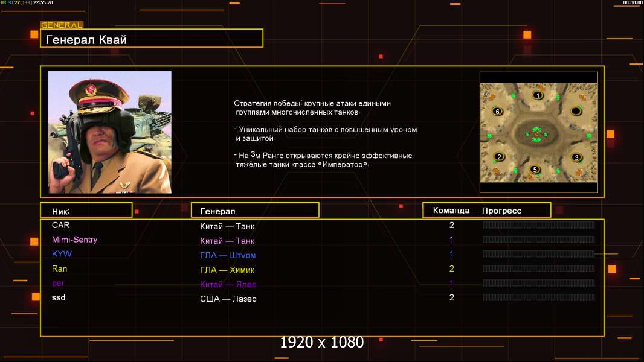Click the progress bar for player Ran
This screenshot has height=362, width=644.
coord(539,268)
